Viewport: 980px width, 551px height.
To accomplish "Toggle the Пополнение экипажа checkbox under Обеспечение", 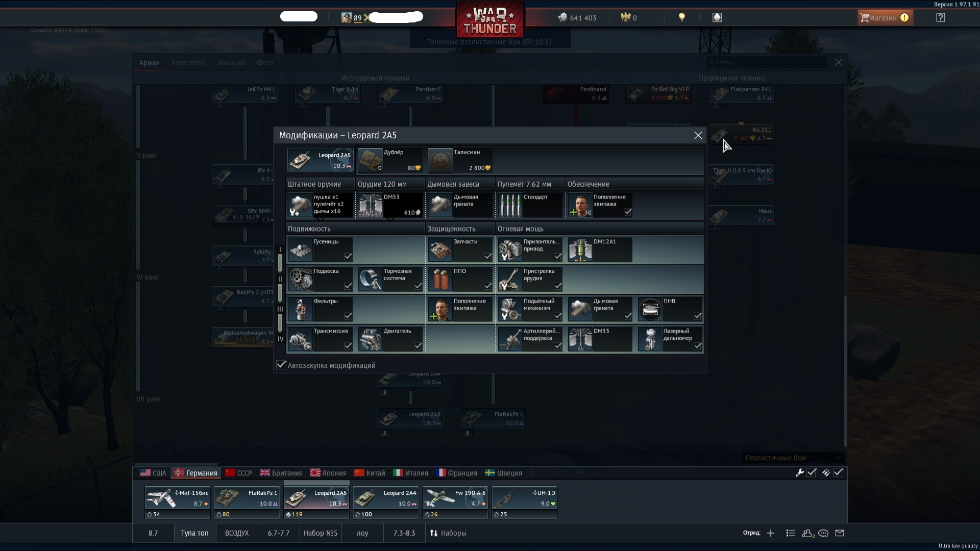I will (628, 212).
